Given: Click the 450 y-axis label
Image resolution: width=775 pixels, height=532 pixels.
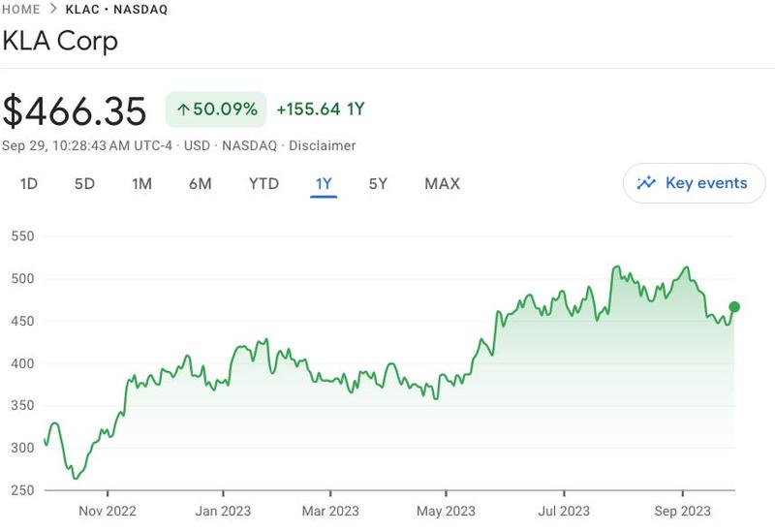Looking at the screenshot, I should pos(22,321).
